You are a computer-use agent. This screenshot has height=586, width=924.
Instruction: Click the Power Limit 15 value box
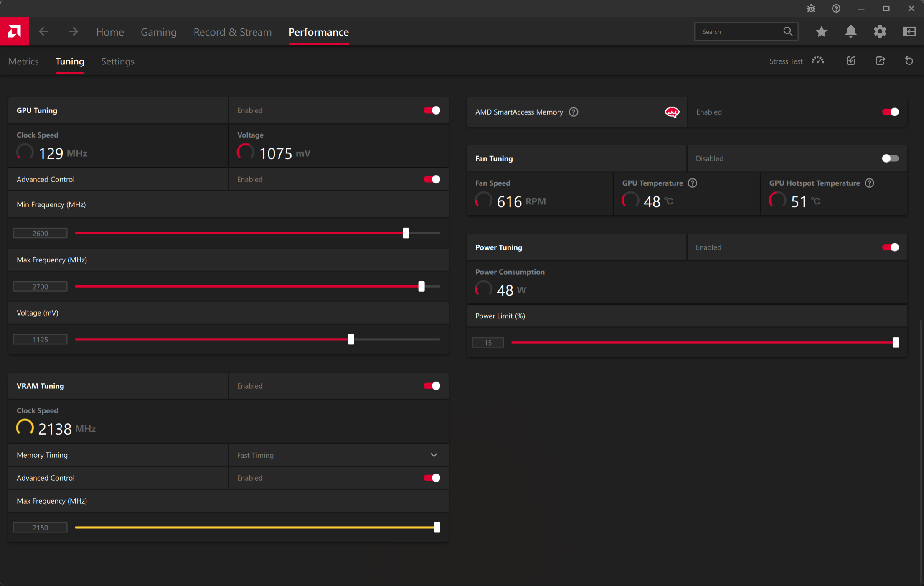tap(488, 342)
